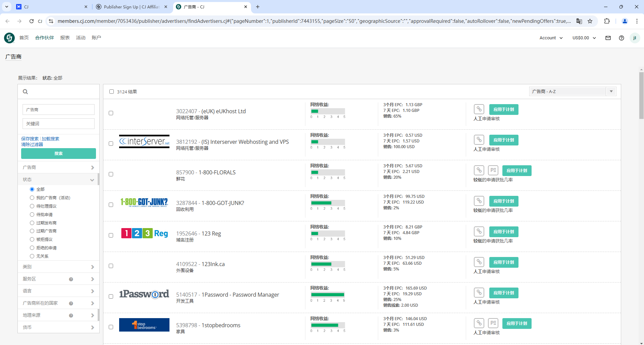This screenshot has height=345, width=644.
Task: Get links icon for 1stopbedrooms
Action: 479,323
